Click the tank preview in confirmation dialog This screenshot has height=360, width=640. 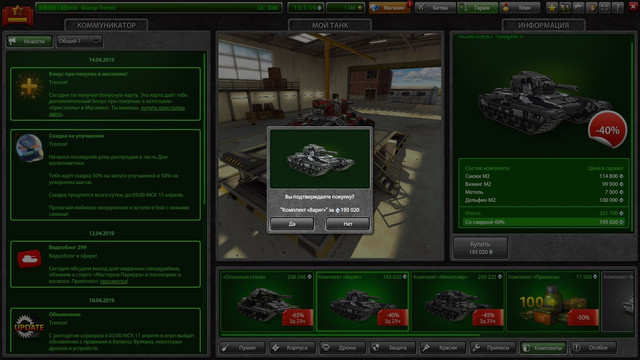pos(320,159)
